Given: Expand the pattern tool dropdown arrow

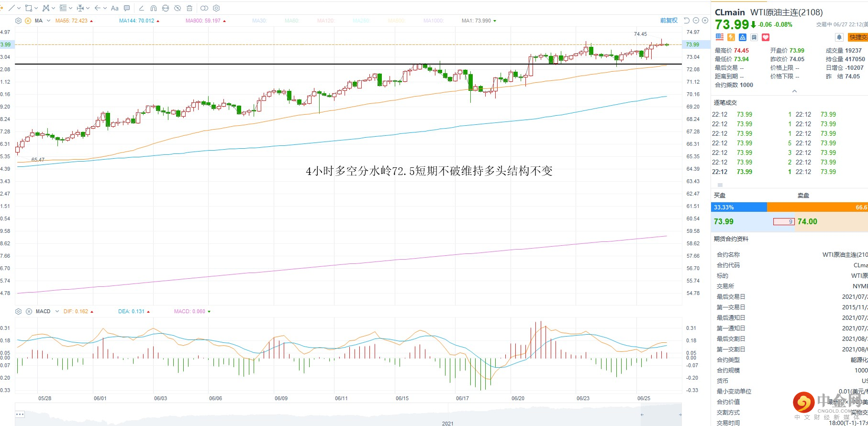Looking at the screenshot, I should coord(53,8).
